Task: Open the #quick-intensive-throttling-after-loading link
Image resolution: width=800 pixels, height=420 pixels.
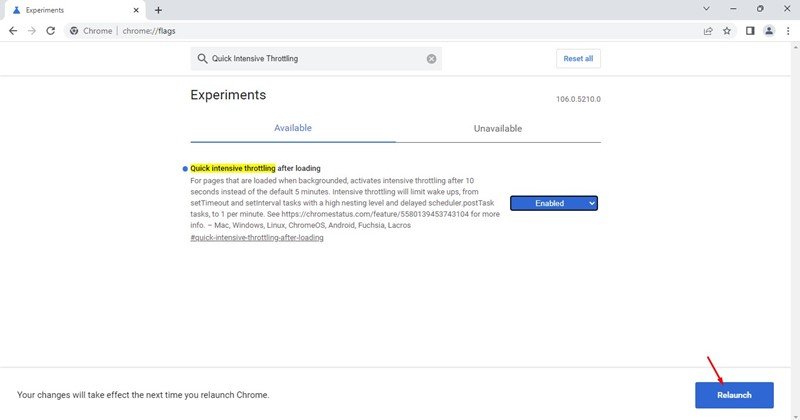Action: tap(257, 238)
